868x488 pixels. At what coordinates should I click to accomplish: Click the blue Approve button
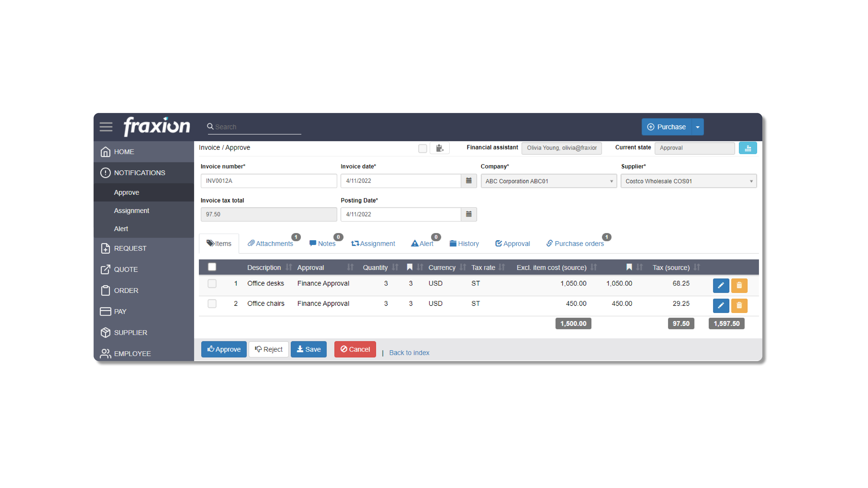tap(224, 349)
